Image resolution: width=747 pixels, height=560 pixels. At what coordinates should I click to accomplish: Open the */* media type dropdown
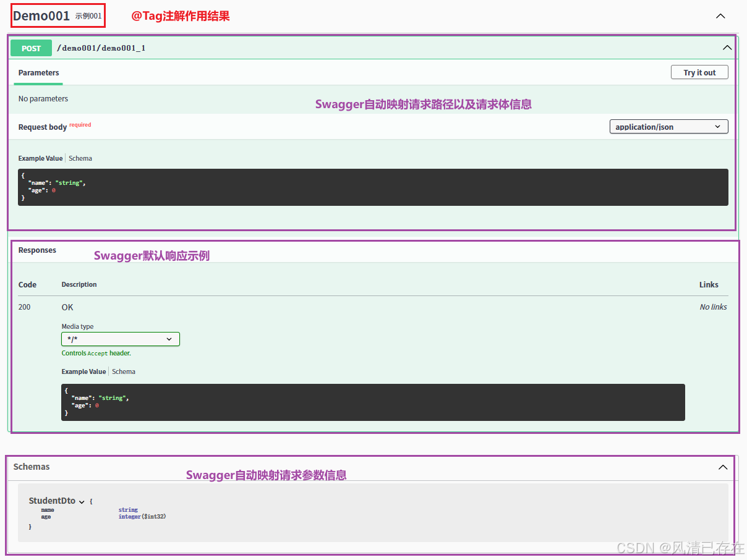point(121,339)
